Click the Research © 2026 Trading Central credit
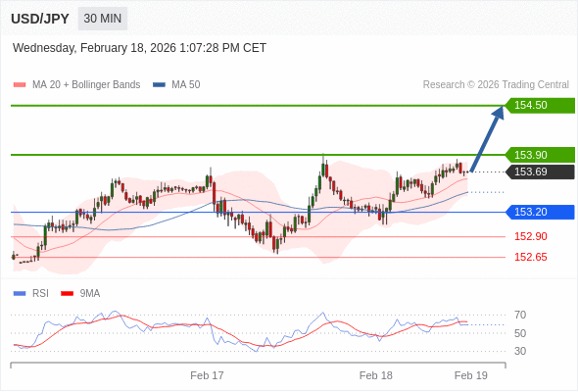578x392 pixels. [496, 85]
